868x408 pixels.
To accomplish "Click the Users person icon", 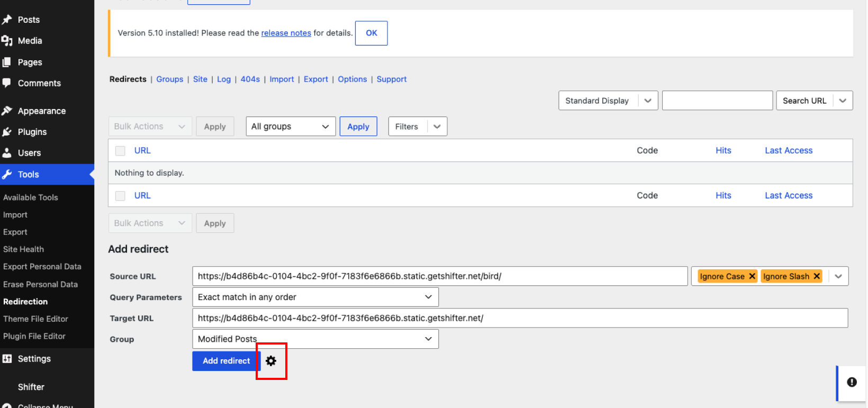I will pyautogui.click(x=7, y=153).
